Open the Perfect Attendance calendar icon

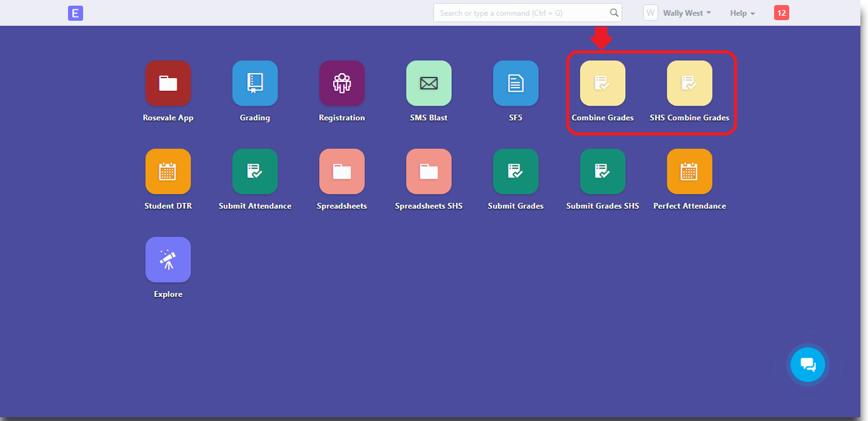click(689, 172)
